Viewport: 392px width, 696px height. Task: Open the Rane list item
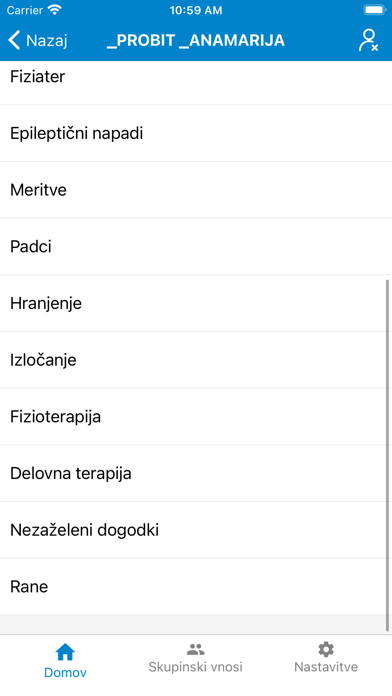[196, 587]
